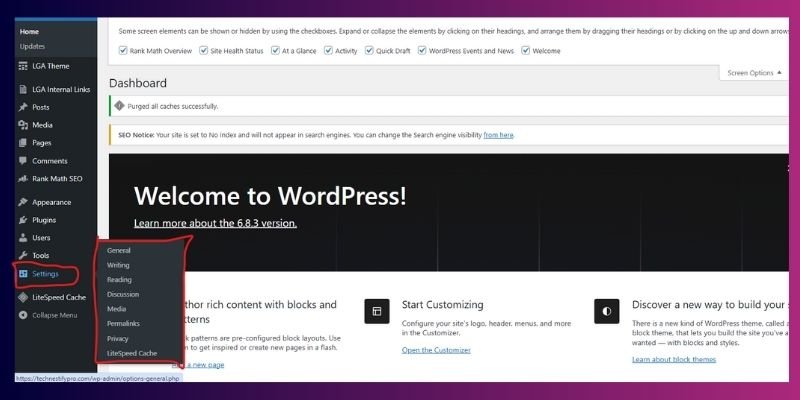
Task: Uncheck WordPress Events and News checkbox
Action: 422,51
